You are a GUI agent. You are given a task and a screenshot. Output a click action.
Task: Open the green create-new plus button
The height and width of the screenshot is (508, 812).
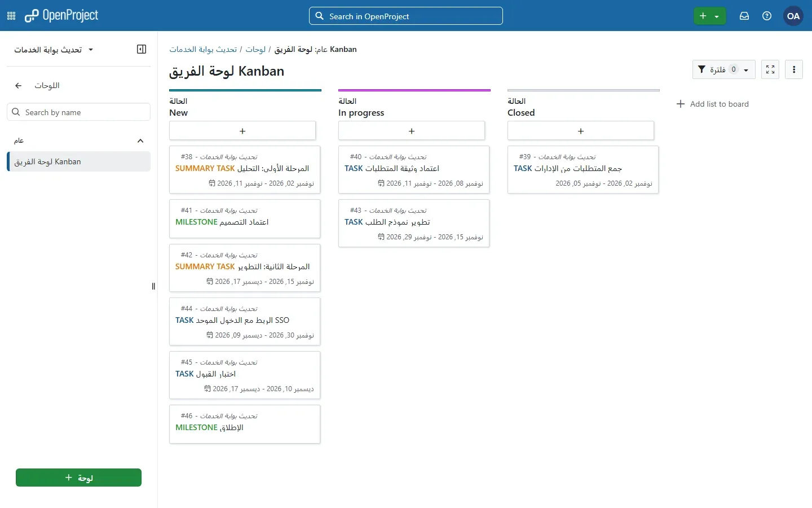(x=709, y=16)
